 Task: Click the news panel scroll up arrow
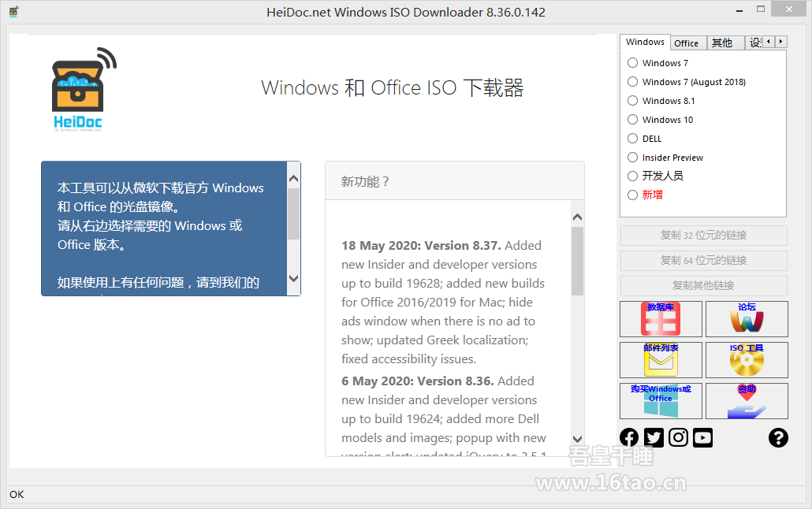click(x=577, y=217)
